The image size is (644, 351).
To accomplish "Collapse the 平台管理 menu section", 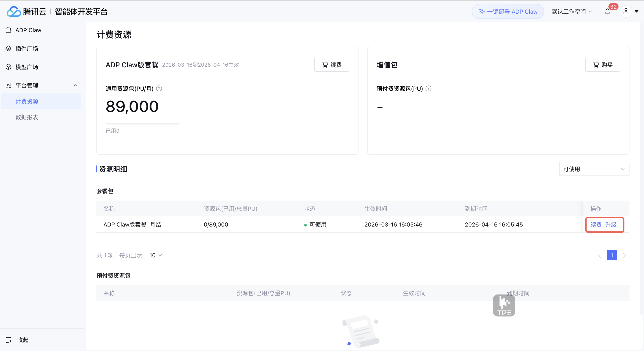I will [75, 86].
